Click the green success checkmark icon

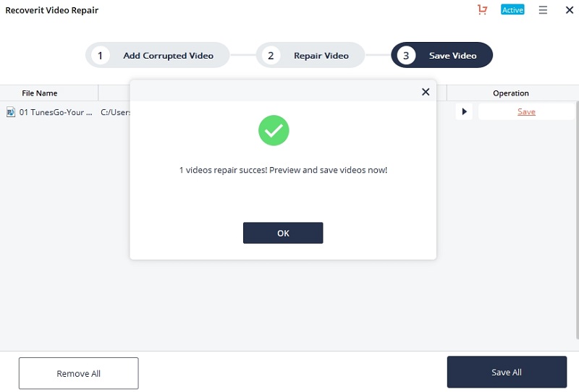[274, 130]
